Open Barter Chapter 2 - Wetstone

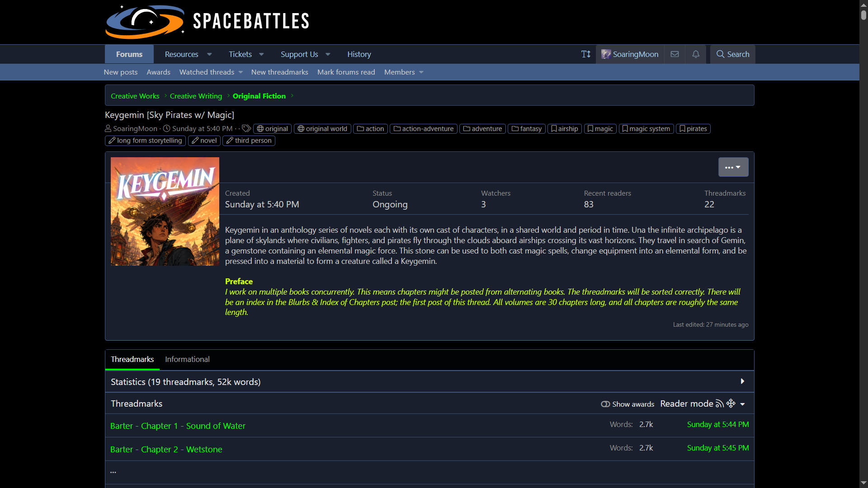pyautogui.click(x=166, y=449)
